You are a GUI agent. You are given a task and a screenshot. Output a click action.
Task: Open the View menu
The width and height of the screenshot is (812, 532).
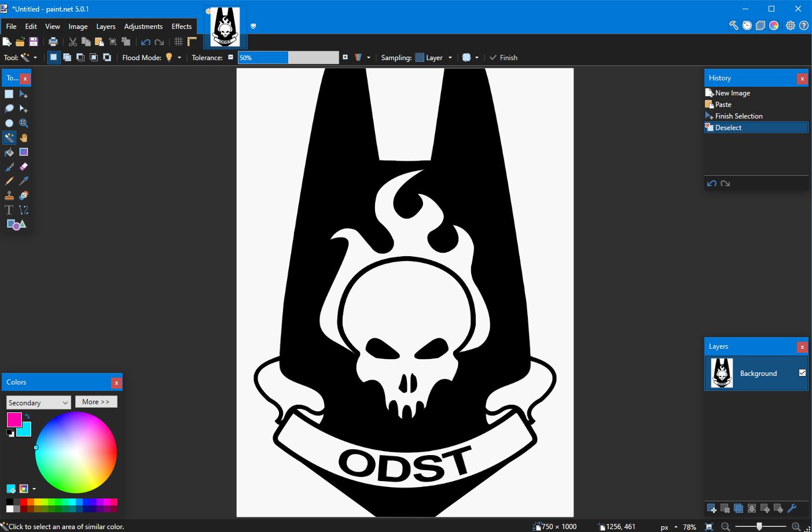pyautogui.click(x=53, y=27)
